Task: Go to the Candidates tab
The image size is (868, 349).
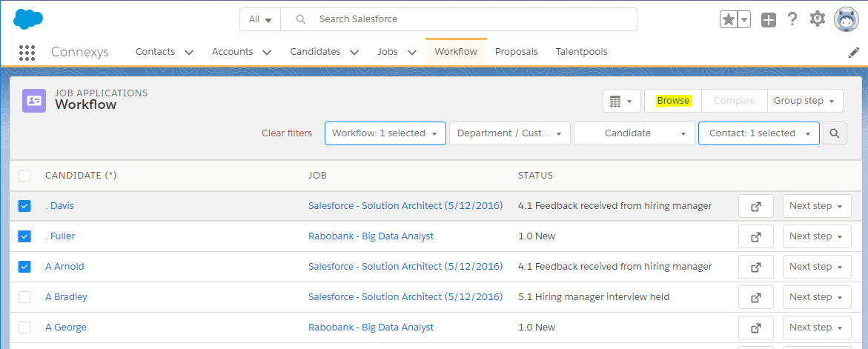Action: point(315,51)
